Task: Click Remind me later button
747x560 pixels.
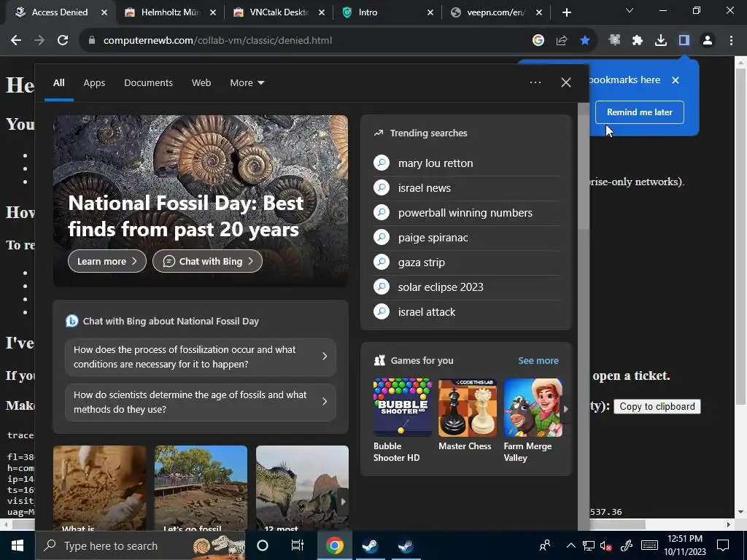Action: coord(639,112)
